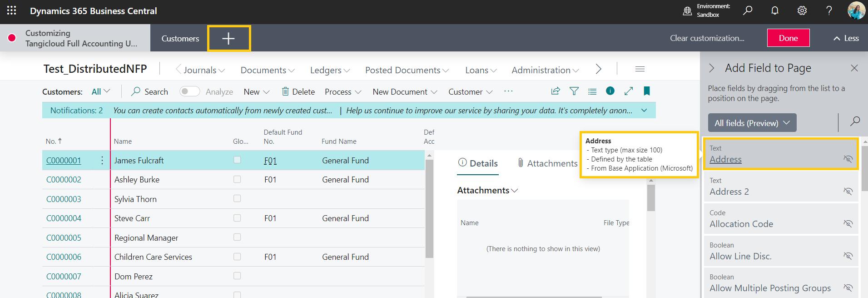Expand the Administration menu
Screen dimensions: 868x298
click(545, 70)
